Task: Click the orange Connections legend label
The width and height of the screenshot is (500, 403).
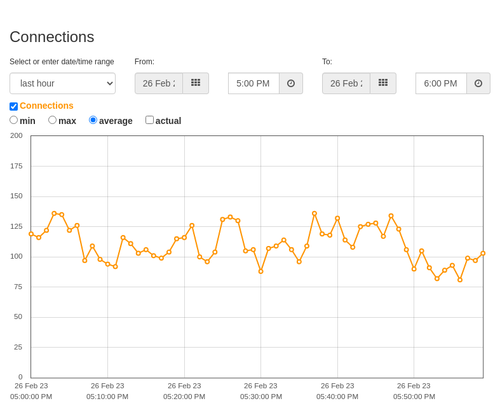Action: [46, 106]
